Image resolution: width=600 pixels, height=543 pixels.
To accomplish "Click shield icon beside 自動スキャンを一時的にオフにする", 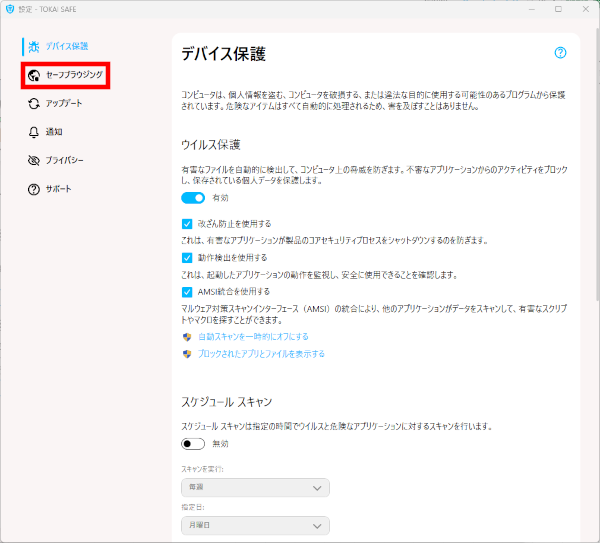I will point(187,337).
